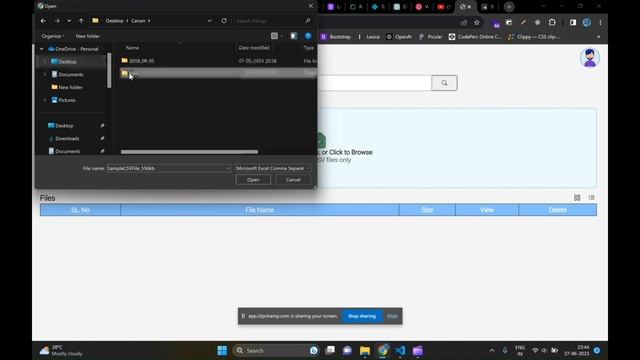
Task: Open pinned Documents quick access item
Action: coord(67,151)
